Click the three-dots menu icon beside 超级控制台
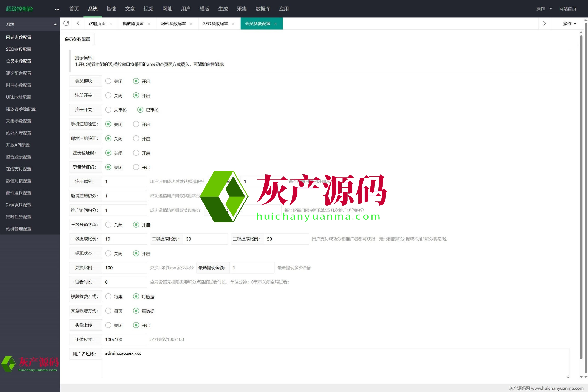The height and width of the screenshot is (392, 588). [x=57, y=9]
